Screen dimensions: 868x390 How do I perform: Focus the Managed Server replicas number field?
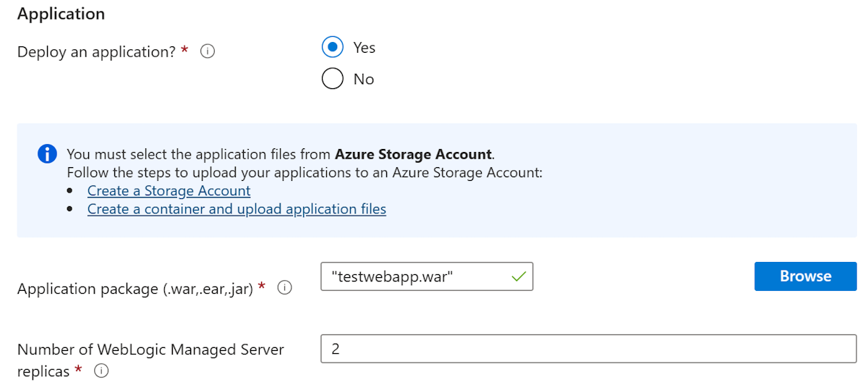coord(588,349)
